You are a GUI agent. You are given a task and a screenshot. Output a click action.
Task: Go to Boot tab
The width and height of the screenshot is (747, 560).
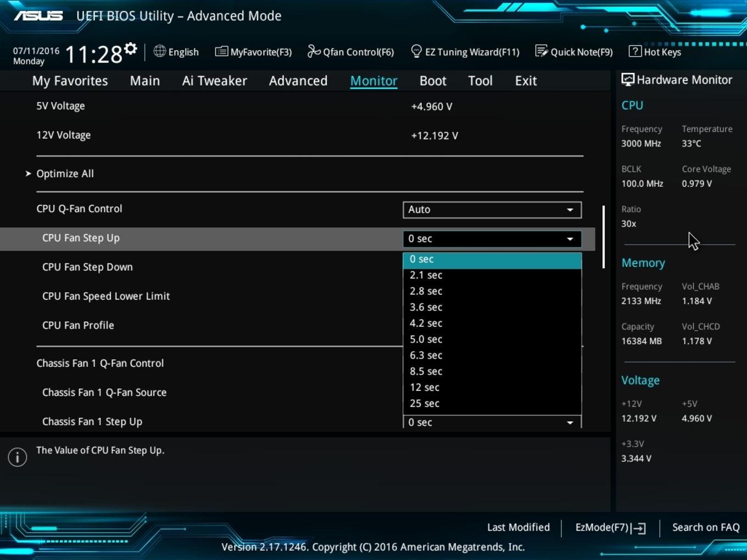point(433,81)
